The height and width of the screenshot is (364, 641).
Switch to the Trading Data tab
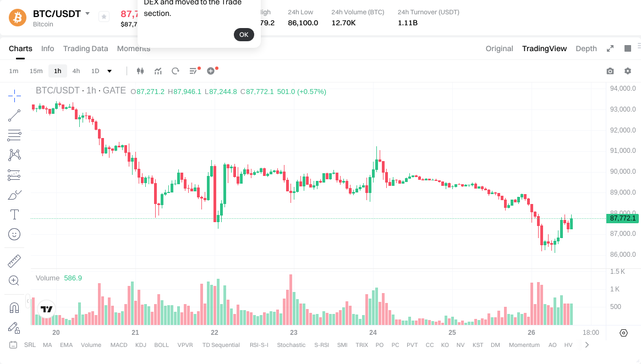point(85,48)
